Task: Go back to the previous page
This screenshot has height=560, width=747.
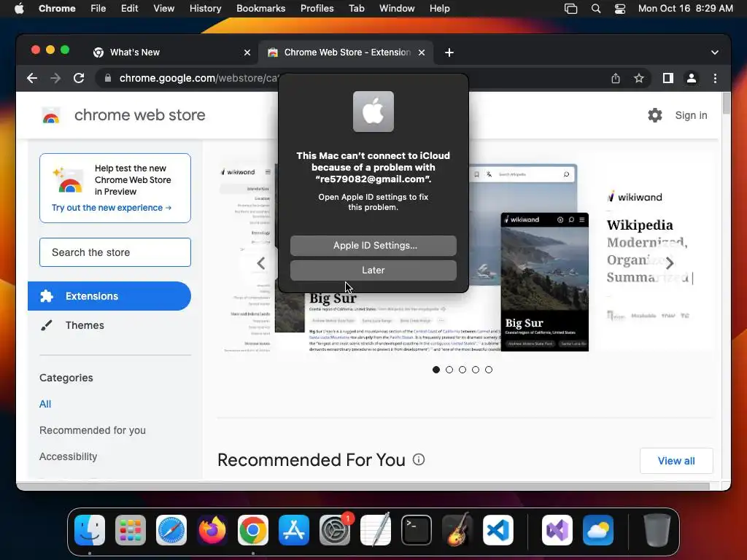Action: coord(32,78)
